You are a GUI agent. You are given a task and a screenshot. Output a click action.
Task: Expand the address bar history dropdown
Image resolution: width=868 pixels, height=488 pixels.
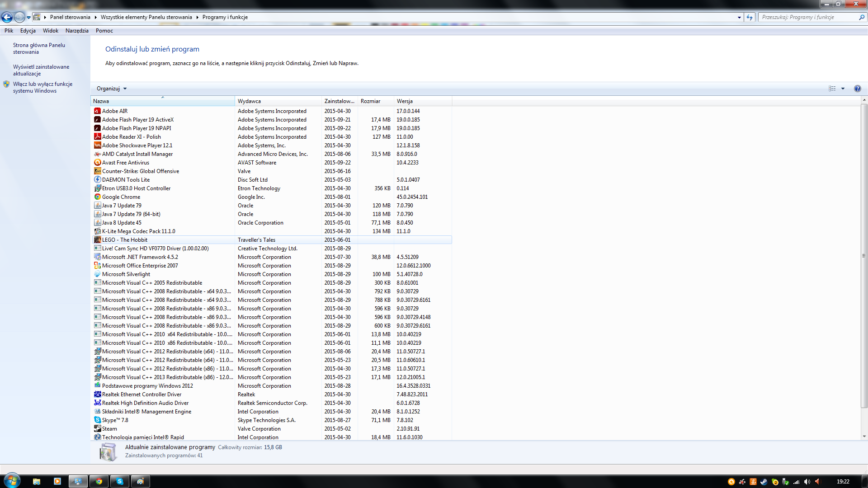point(739,17)
